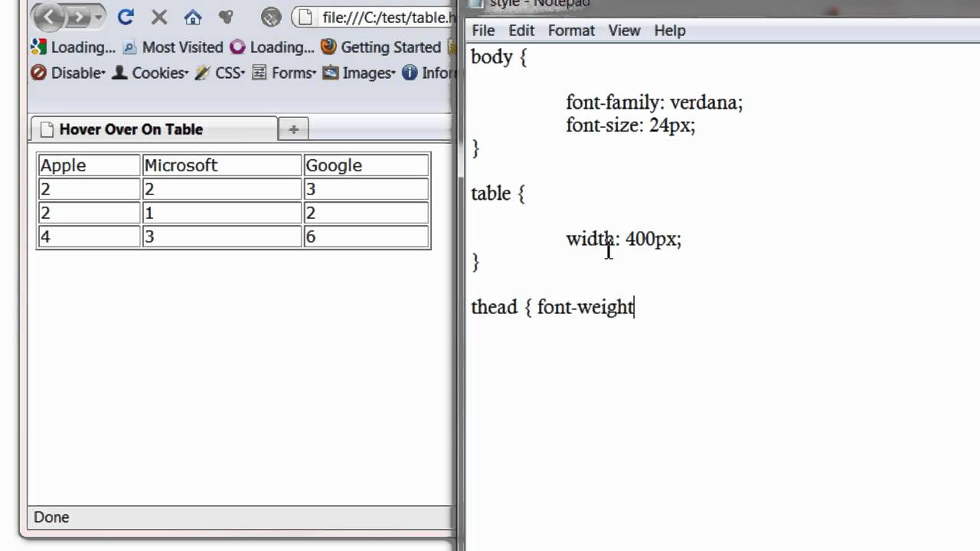The height and width of the screenshot is (551, 980).
Task: Stop page loading with the X icon
Action: pos(159,17)
